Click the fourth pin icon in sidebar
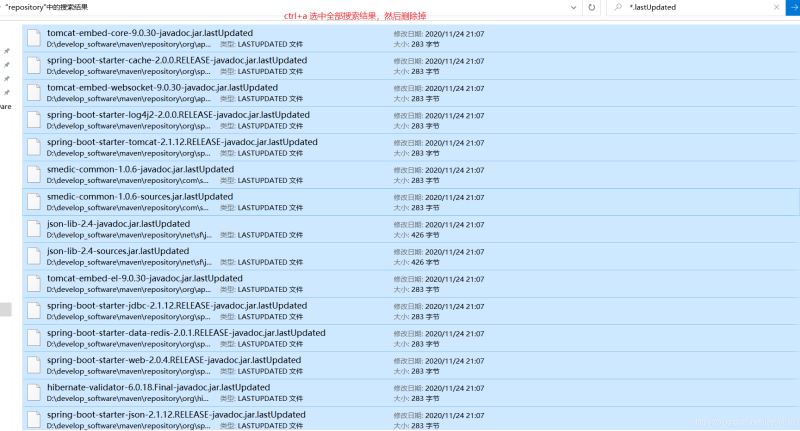Image resolution: width=800 pixels, height=431 pixels. [x=7, y=92]
